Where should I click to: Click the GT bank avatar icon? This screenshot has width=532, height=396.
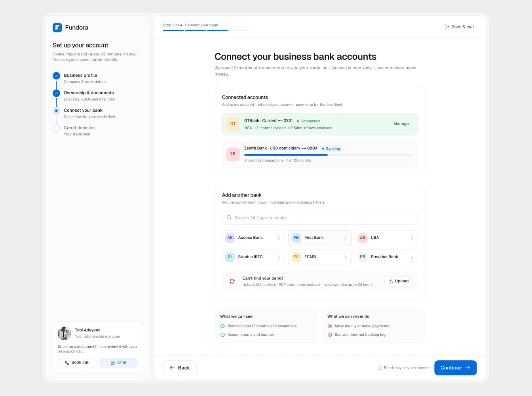tap(233, 124)
